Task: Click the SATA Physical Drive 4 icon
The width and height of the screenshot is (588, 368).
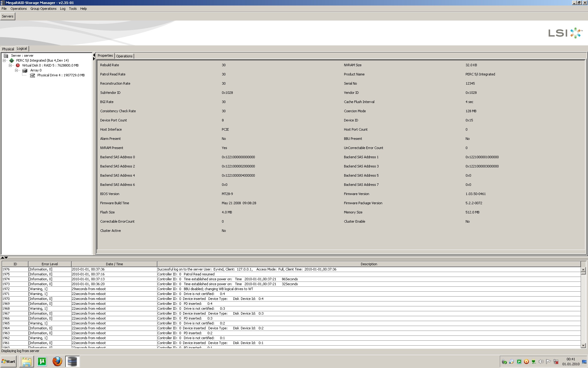Action: tap(32, 75)
